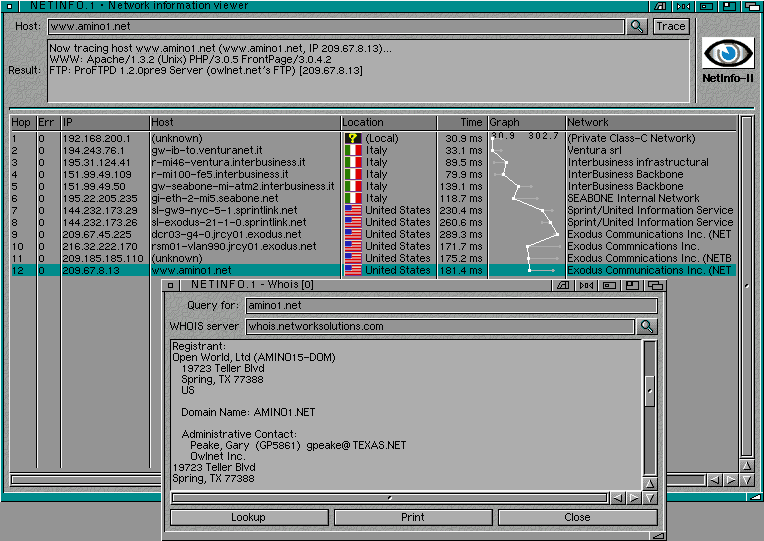Click the magnifier icon beside WHOIS server field

tap(647, 326)
